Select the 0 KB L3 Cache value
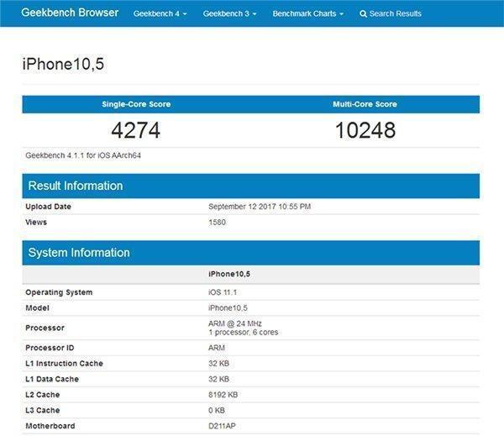The width and height of the screenshot is (504, 436). [x=217, y=411]
